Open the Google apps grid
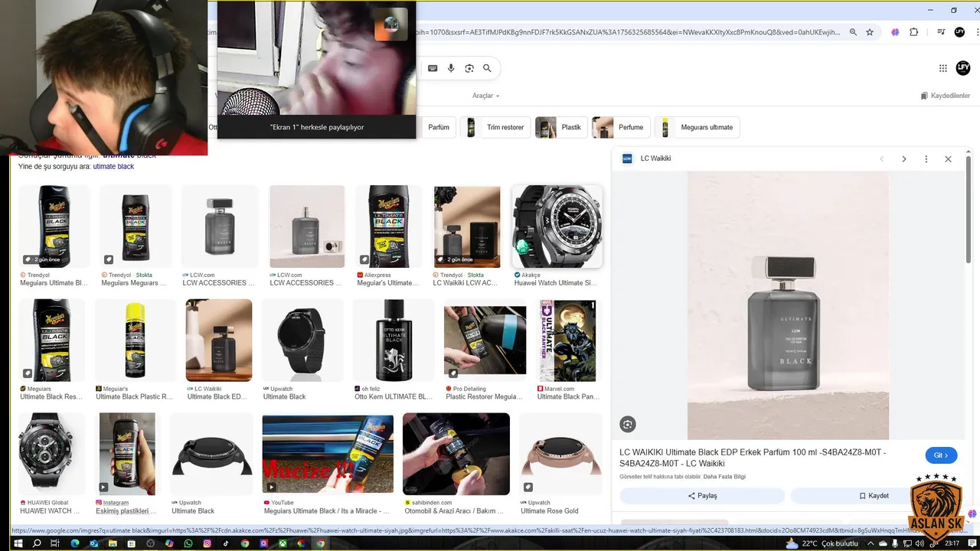Screen dimensions: 980x551 coord(943,68)
